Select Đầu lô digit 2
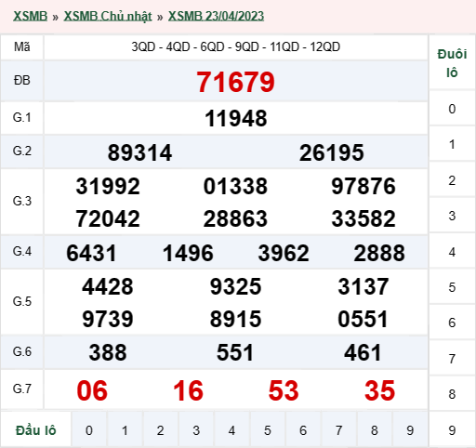 point(161,430)
